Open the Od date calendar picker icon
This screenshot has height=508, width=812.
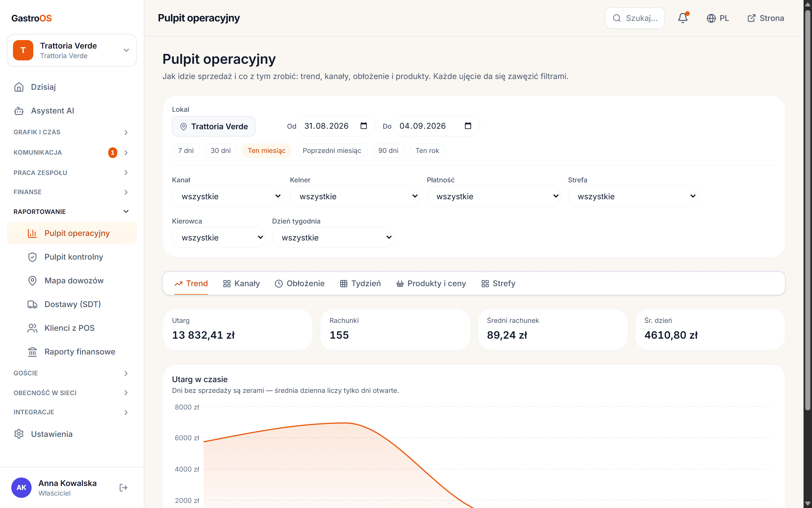pos(364,126)
